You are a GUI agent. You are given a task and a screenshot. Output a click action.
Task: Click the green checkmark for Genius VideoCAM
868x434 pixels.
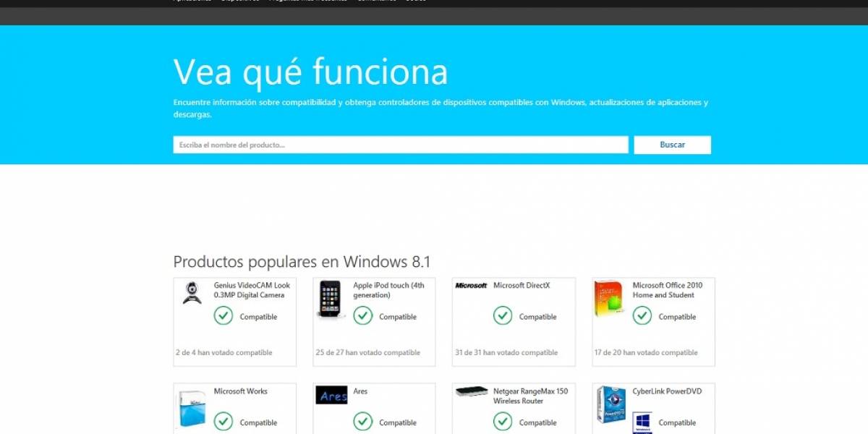click(223, 316)
